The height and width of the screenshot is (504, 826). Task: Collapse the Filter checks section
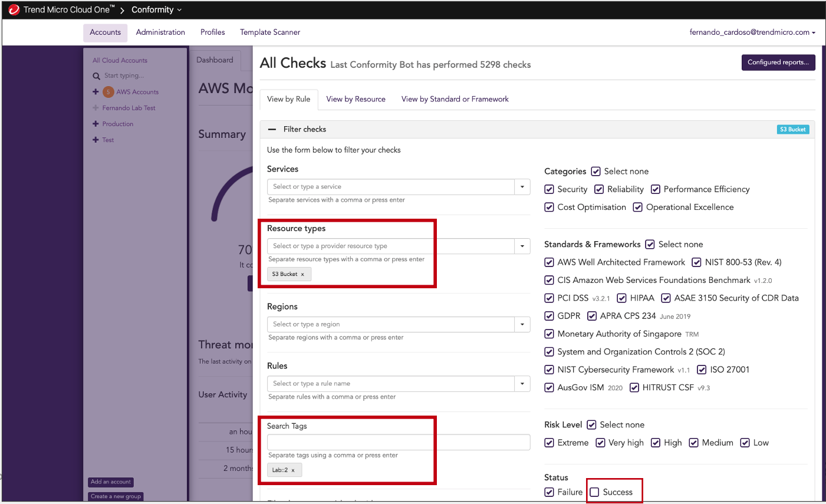(x=272, y=129)
